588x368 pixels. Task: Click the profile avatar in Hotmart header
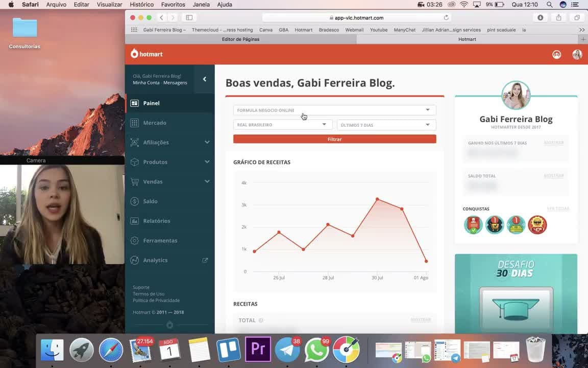[577, 55]
